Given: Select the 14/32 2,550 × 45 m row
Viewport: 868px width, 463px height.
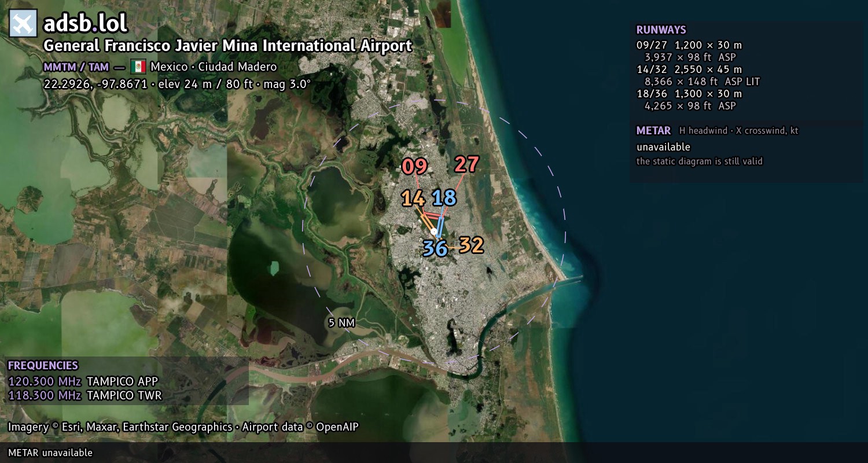Looking at the screenshot, I should pos(689,69).
